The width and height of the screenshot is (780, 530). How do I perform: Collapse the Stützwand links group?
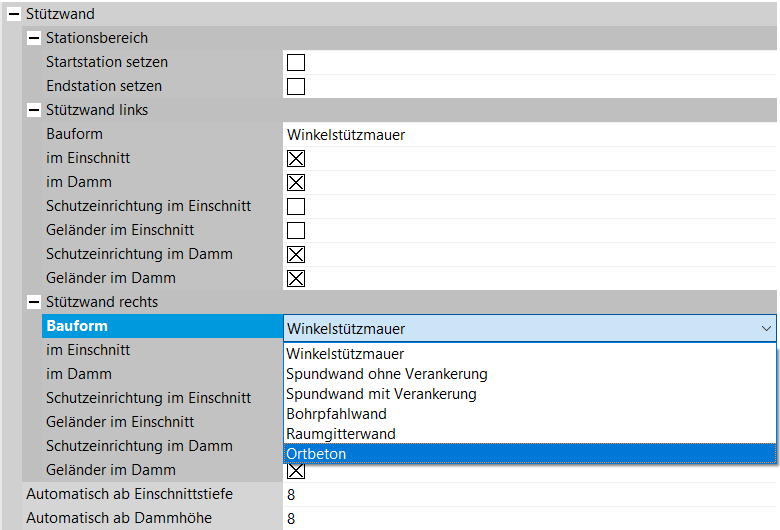[x=35, y=110]
